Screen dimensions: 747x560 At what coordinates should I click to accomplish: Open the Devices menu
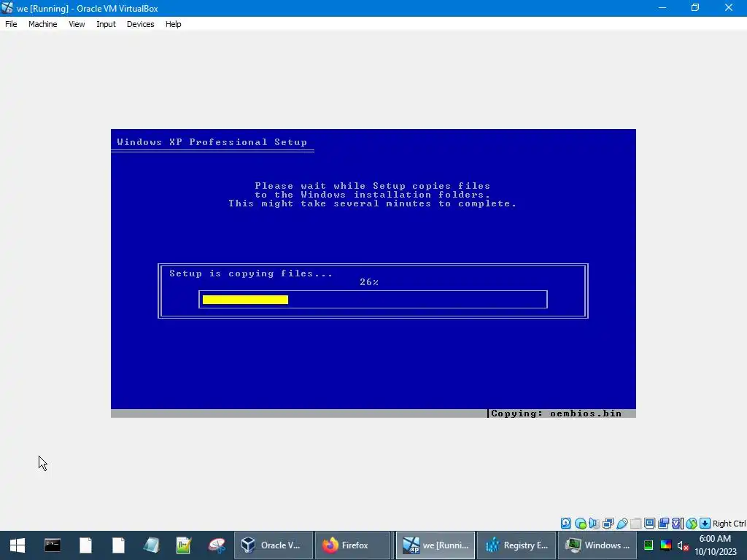coord(140,24)
